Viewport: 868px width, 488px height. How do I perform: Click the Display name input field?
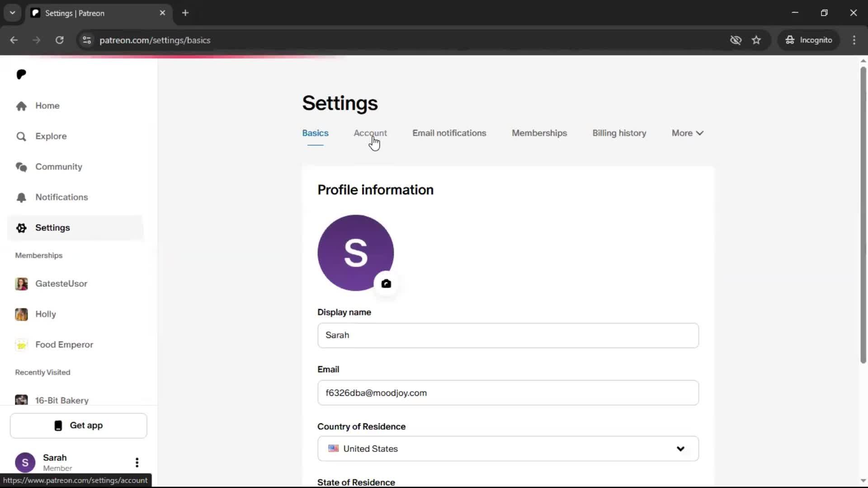point(508,335)
